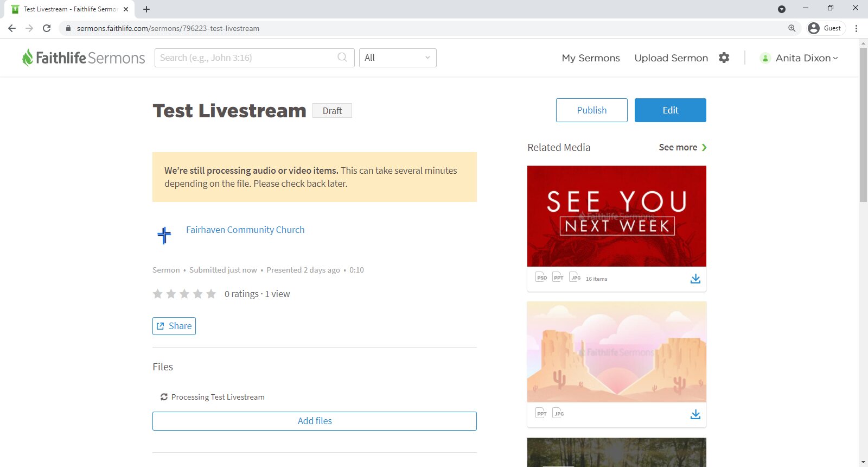Rate the sermon four stars
The width and height of the screenshot is (868, 467).
pos(197,294)
